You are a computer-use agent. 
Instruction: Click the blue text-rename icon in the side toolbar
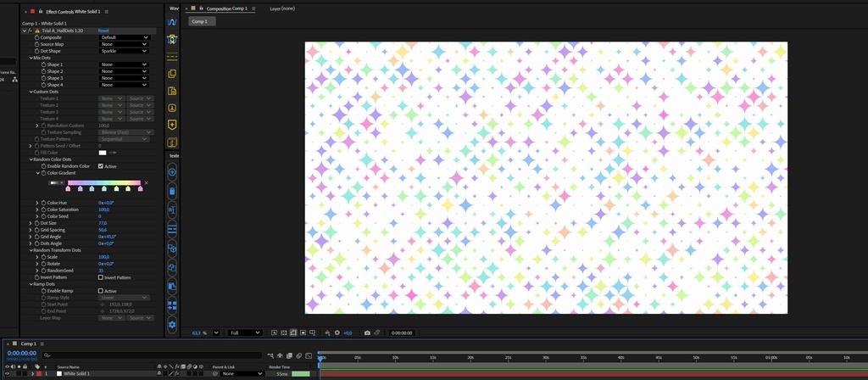(x=172, y=210)
